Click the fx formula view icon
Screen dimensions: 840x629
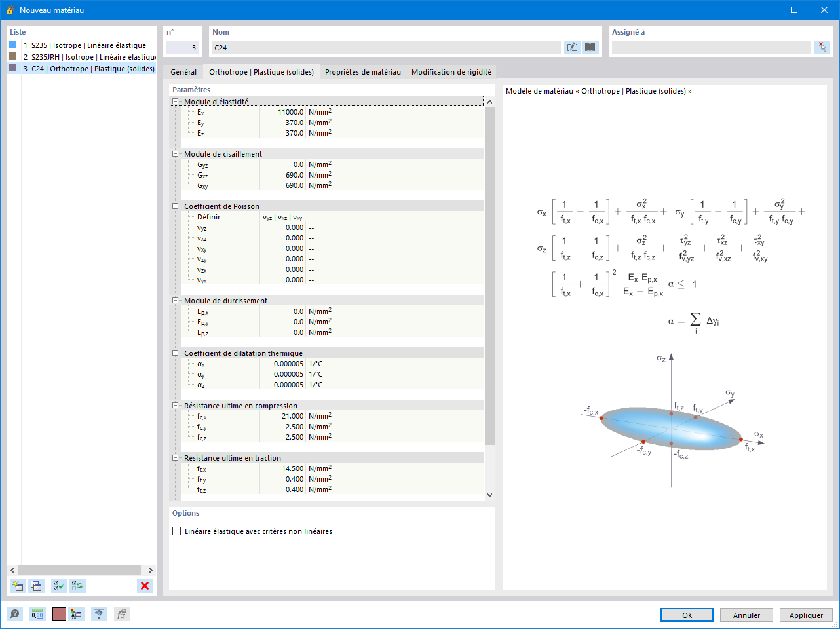coord(121,614)
